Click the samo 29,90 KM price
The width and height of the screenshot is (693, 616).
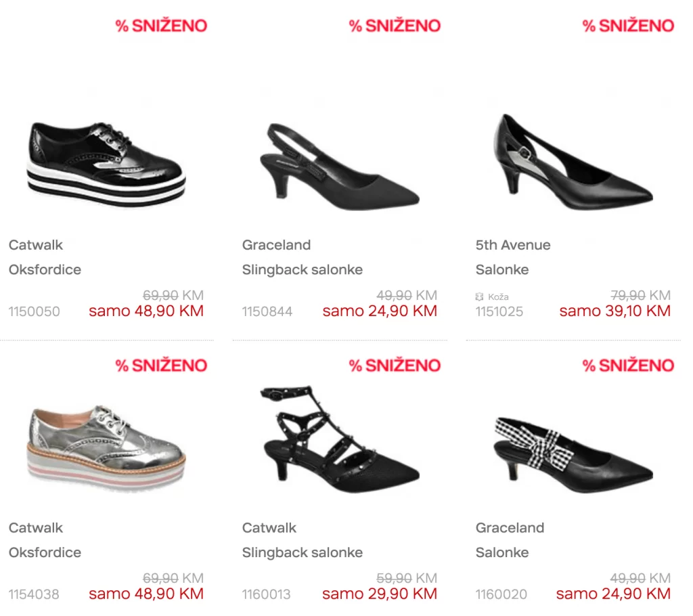pyautogui.click(x=380, y=594)
